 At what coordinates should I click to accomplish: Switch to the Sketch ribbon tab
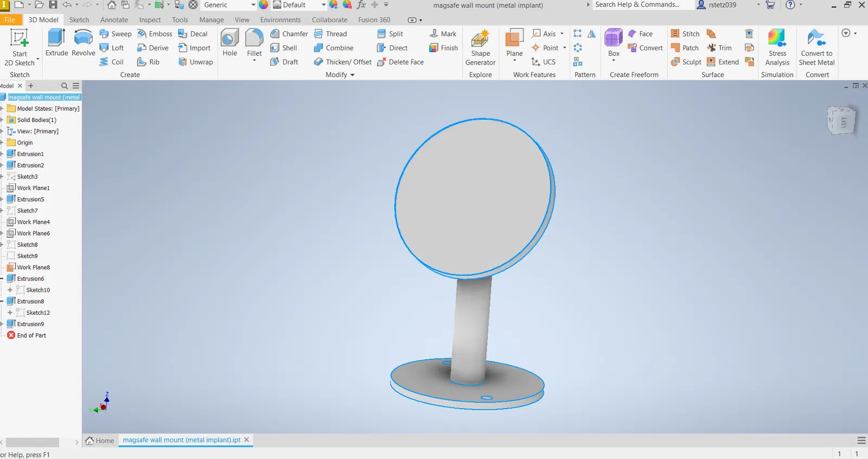(x=79, y=20)
